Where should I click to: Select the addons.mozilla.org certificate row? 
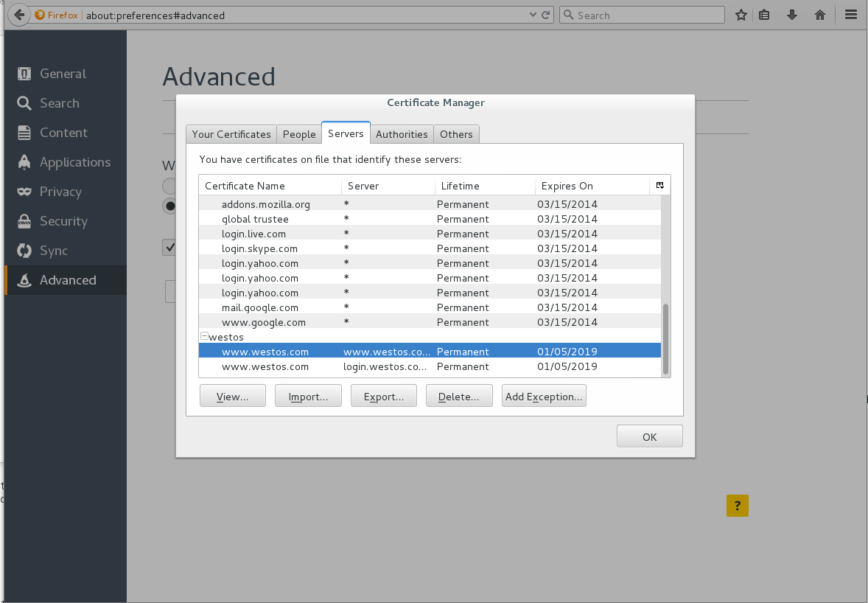pyautogui.click(x=430, y=204)
